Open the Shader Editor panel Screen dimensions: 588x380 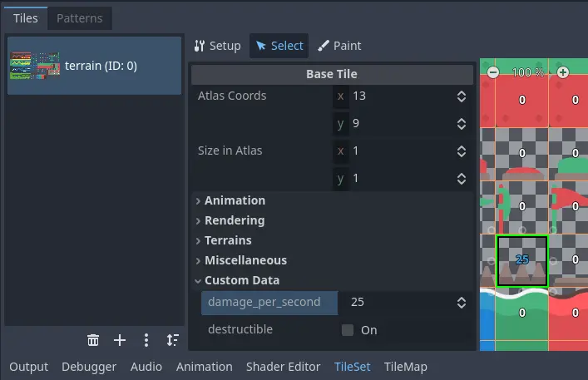283,367
